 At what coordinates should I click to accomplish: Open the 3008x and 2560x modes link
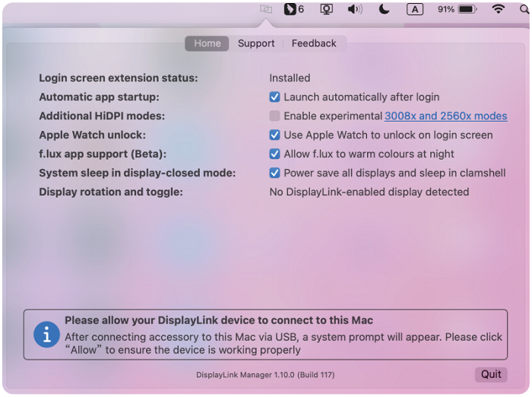pos(445,116)
